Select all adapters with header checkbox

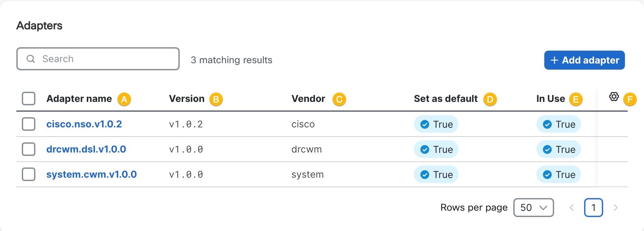tap(28, 99)
